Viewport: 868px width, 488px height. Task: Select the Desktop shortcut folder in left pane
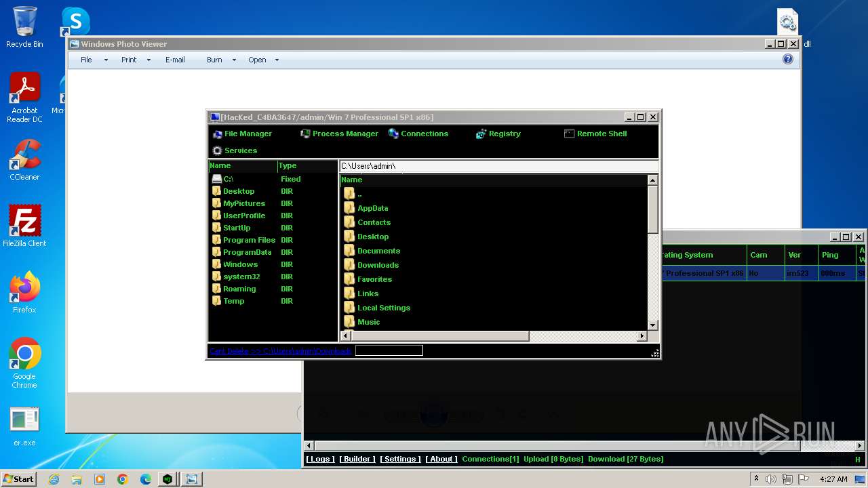(x=233, y=191)
